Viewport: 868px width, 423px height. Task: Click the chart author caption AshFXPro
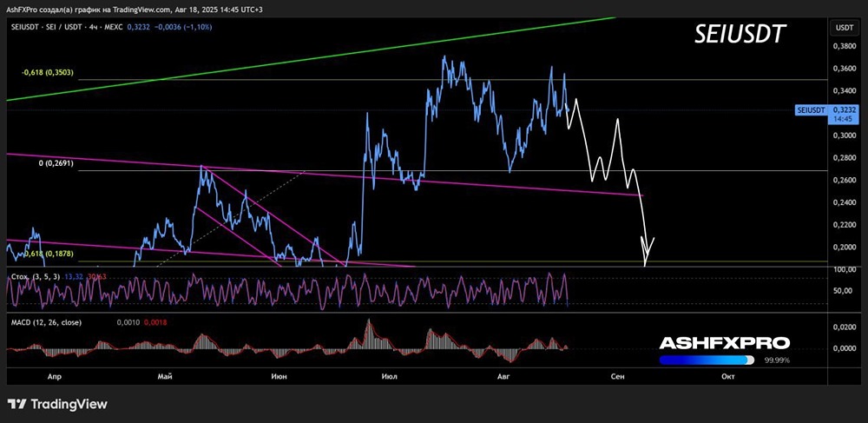pos(23,10)
